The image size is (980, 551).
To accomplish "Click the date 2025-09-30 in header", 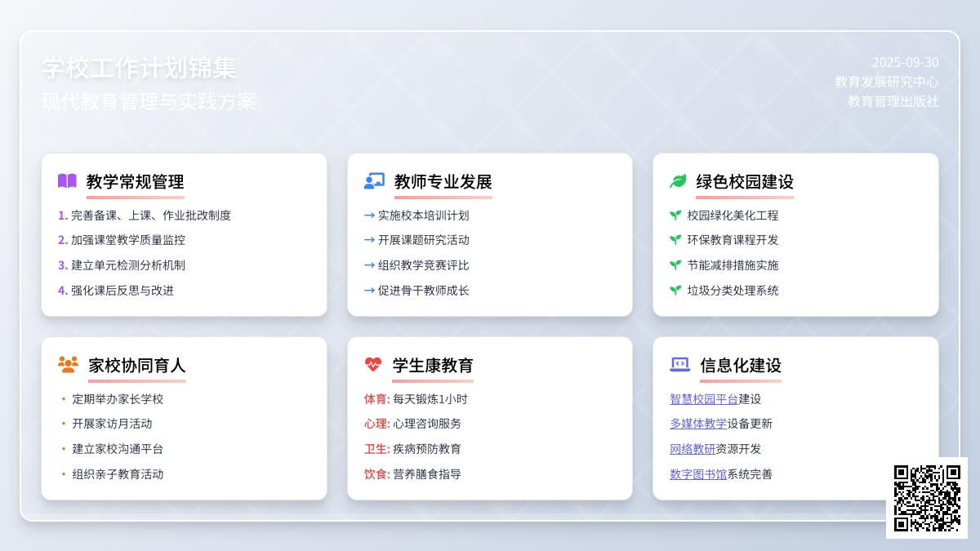I will [905, 62].
